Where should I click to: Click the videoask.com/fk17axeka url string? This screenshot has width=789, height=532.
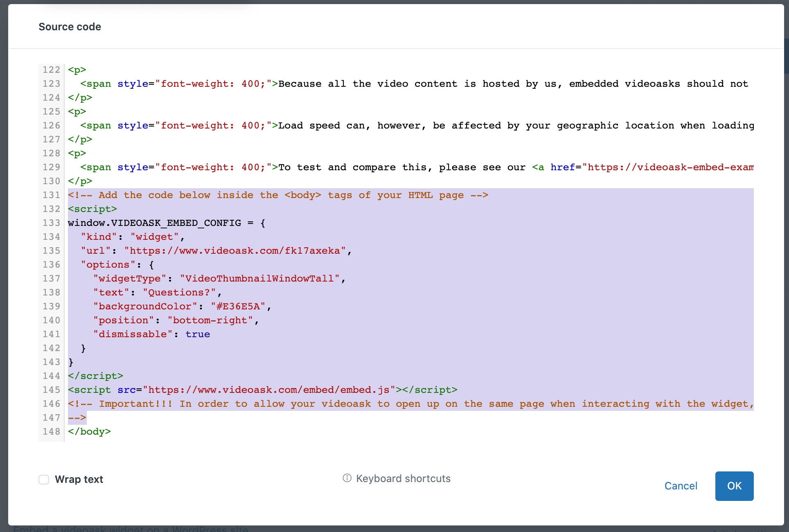click(235, 251)
